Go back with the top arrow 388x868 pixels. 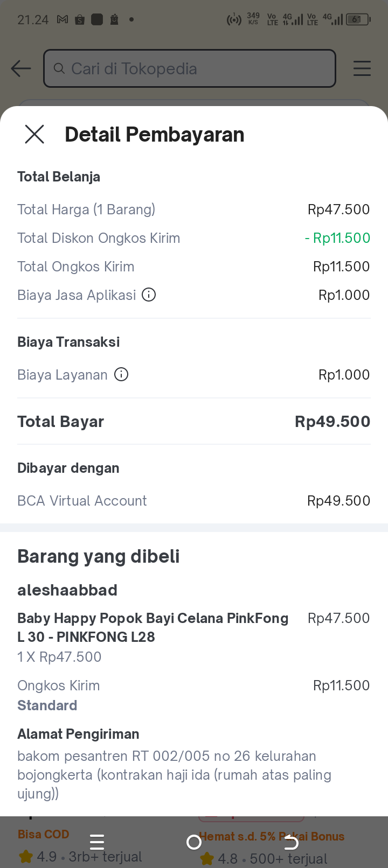coord(21,68)
